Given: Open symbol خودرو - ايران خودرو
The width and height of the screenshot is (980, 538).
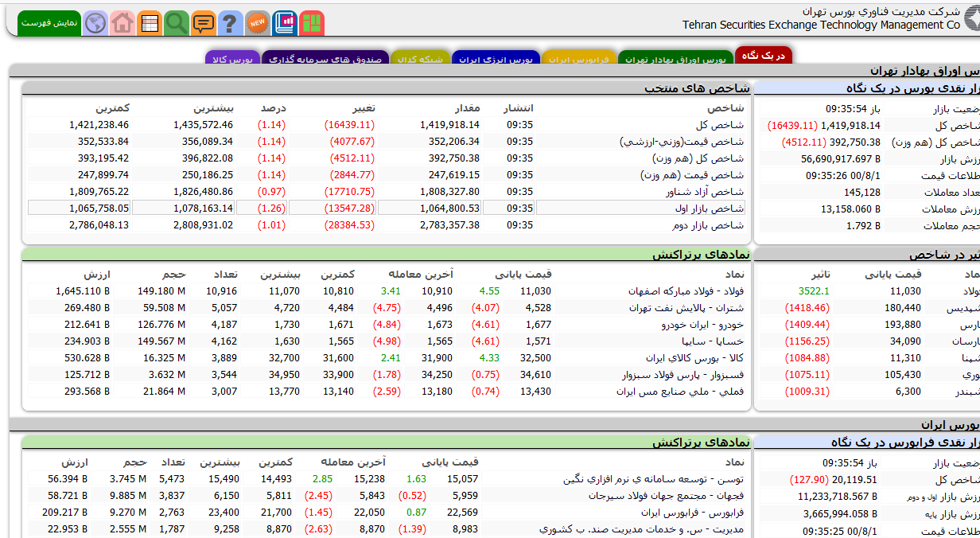Looking at the screenshot, I should click(x=702, y=325).
